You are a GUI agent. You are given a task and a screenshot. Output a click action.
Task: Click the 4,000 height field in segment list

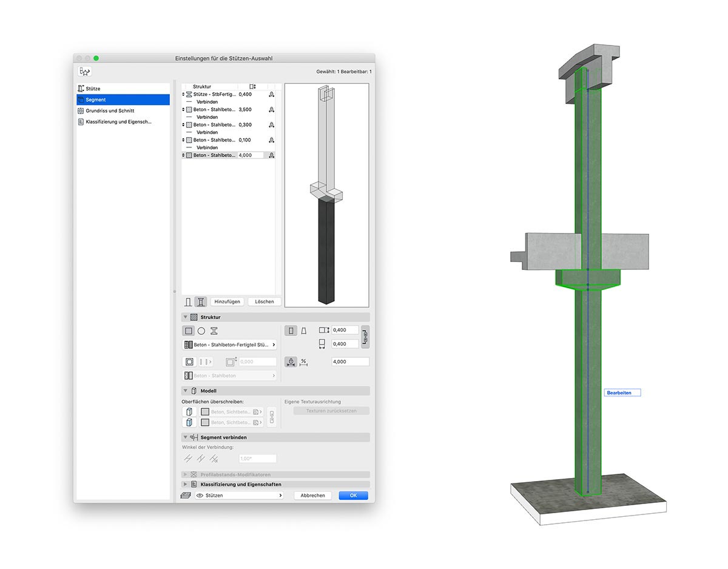click(x=251, y=155)
